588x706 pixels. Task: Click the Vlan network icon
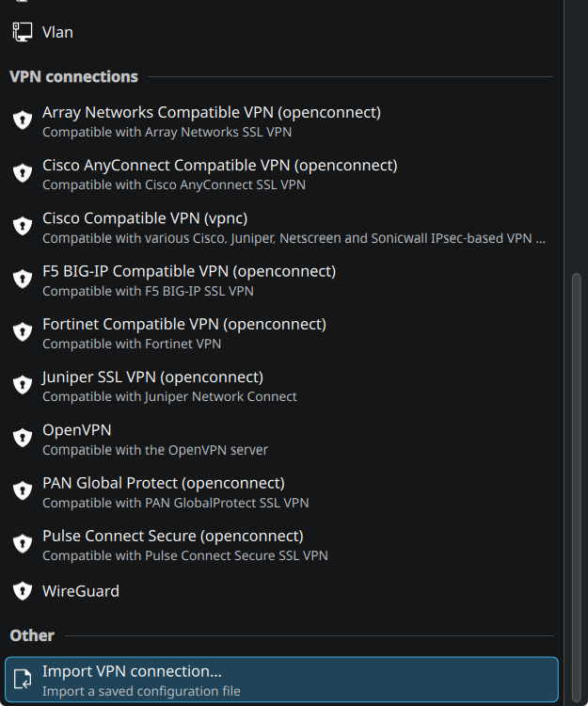[x=23, y=32]
